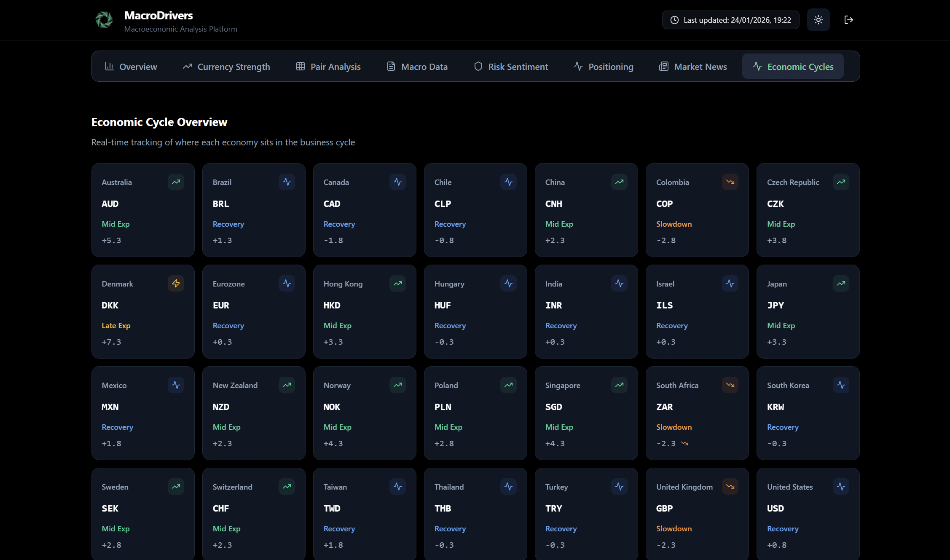950x560 pixels.
Task: Click the lightning icon on Denmark card
Action: pos(176,284)
